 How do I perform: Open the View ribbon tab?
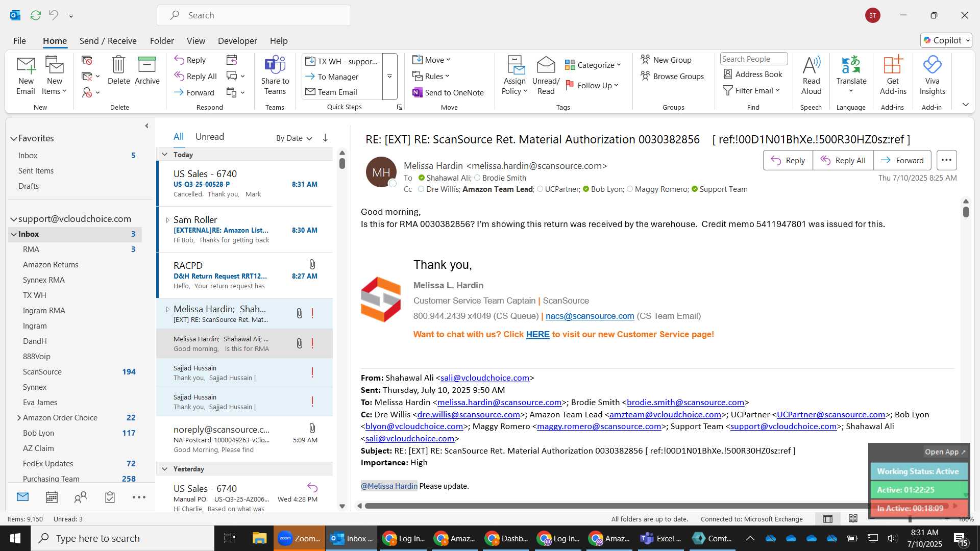click(195, 41)
